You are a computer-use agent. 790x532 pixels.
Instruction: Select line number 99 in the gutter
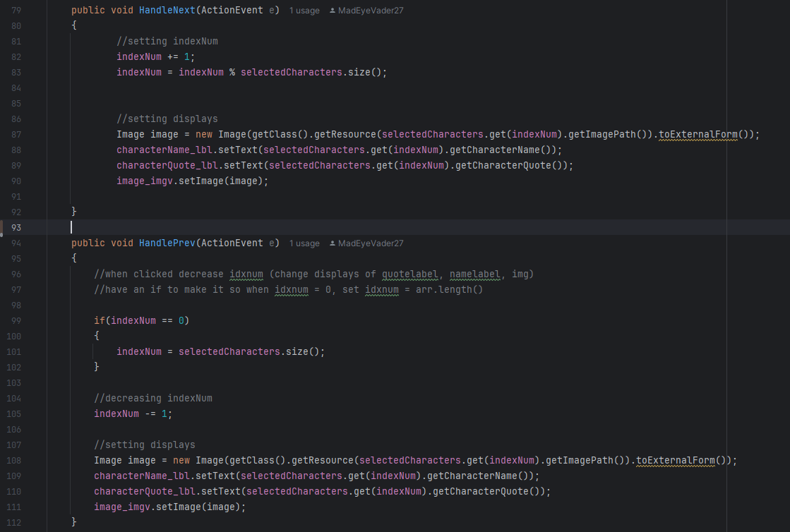[x=16, y=321]
